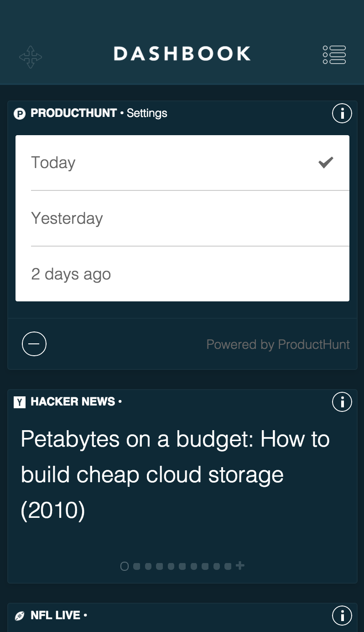
Task: Click the NFL LIVE widget heading
Action: 56,616
